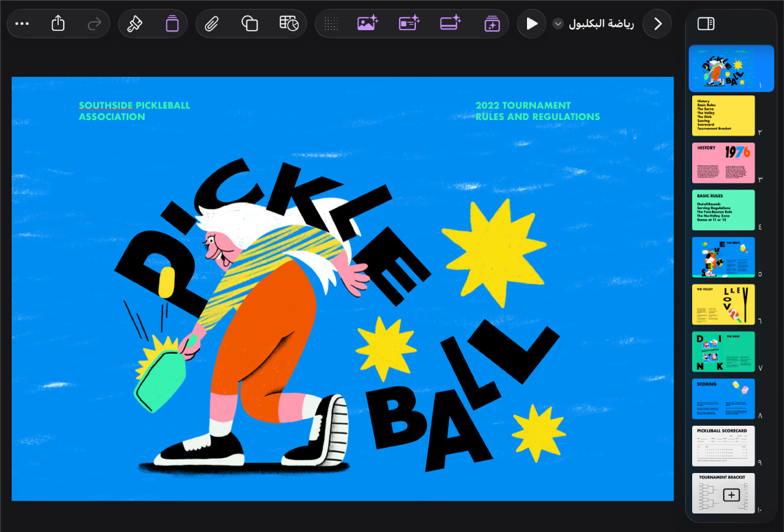Image resolution: width=784 pixels, height=532 pixels.
Task: Open the Format paintbrush tool
Action: (x=134, y=23)
